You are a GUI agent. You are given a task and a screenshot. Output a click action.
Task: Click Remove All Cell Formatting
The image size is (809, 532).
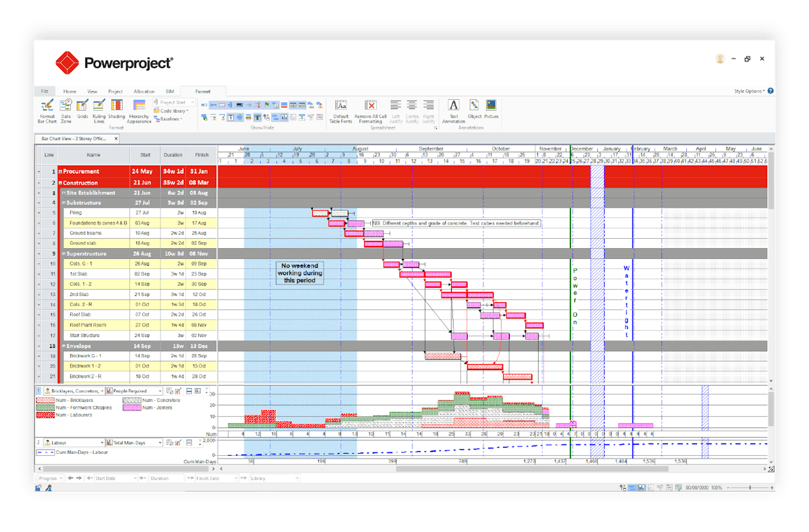tap(370, 110)
